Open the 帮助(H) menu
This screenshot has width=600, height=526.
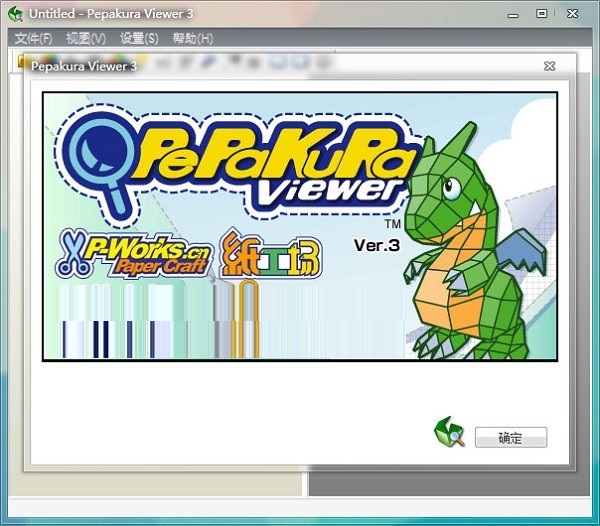[x=193, y=38]
